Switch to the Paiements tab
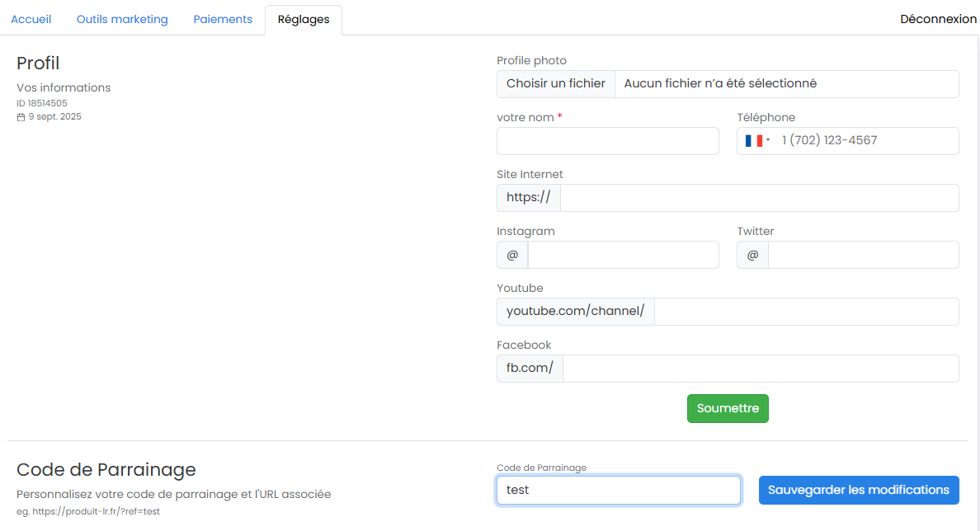This screenshot has height=531, width=980. point(223,18)
